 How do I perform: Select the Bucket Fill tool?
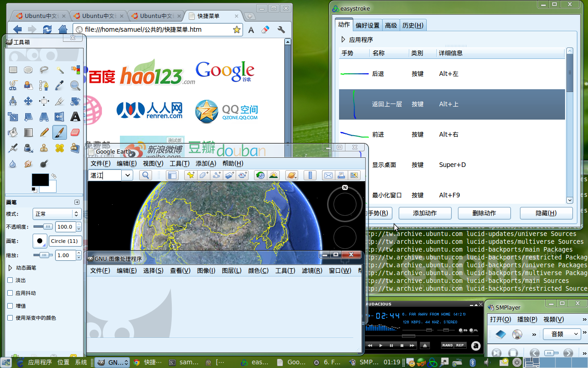(13, 132)
